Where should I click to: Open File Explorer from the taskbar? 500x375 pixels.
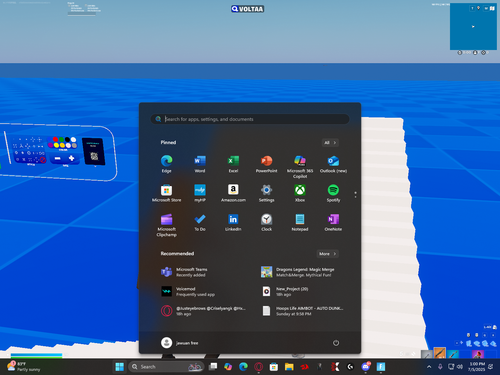click(289, 367)
